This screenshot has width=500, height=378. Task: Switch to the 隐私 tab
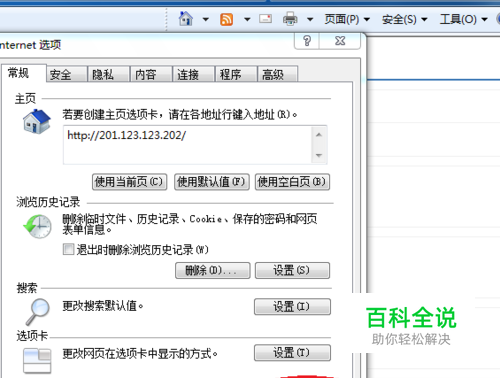[108, 74]
